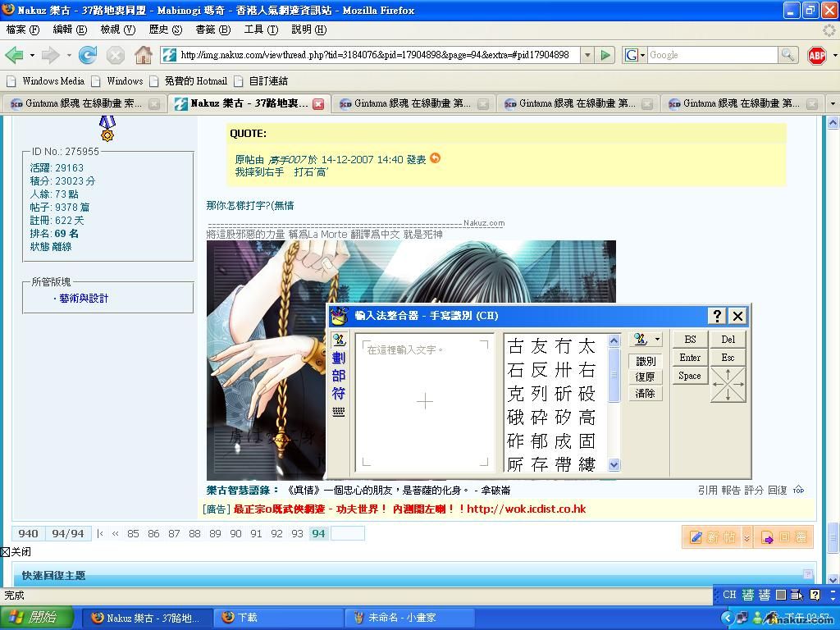840x630 pixels.
Task: Click the 識別 recognize button
Action: pos(646,361)
